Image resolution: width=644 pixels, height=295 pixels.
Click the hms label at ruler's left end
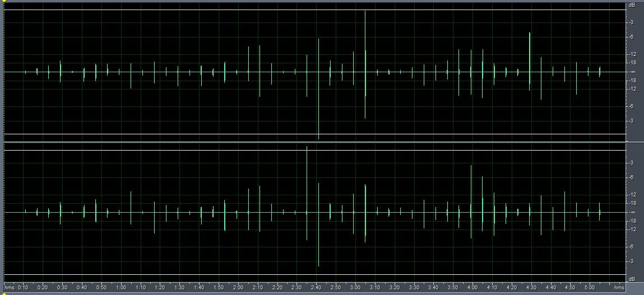click(x=10, y=288)
